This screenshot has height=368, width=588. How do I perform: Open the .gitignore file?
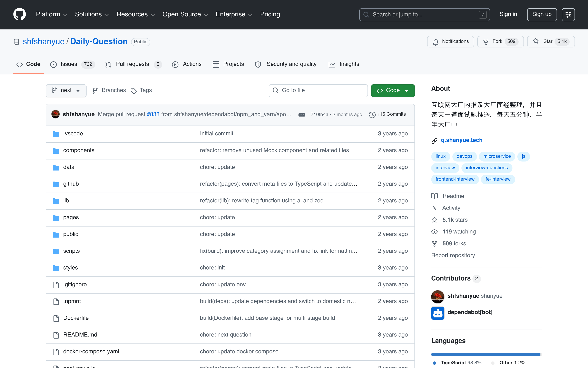pos(75,285)
